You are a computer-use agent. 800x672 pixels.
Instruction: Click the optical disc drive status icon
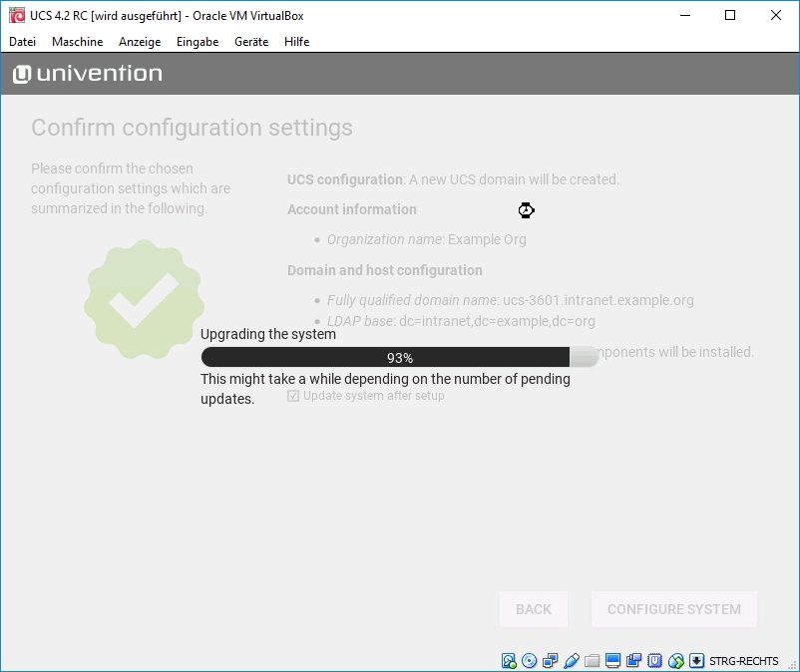530,661
